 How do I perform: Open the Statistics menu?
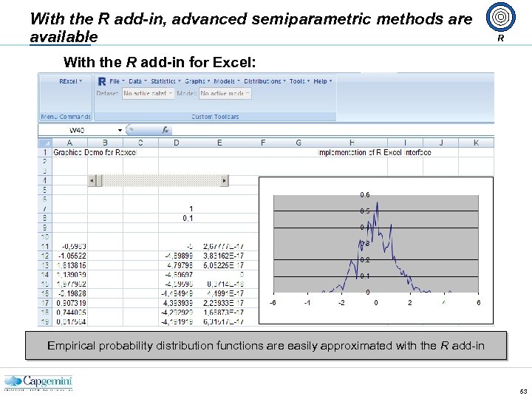point(166,81)
